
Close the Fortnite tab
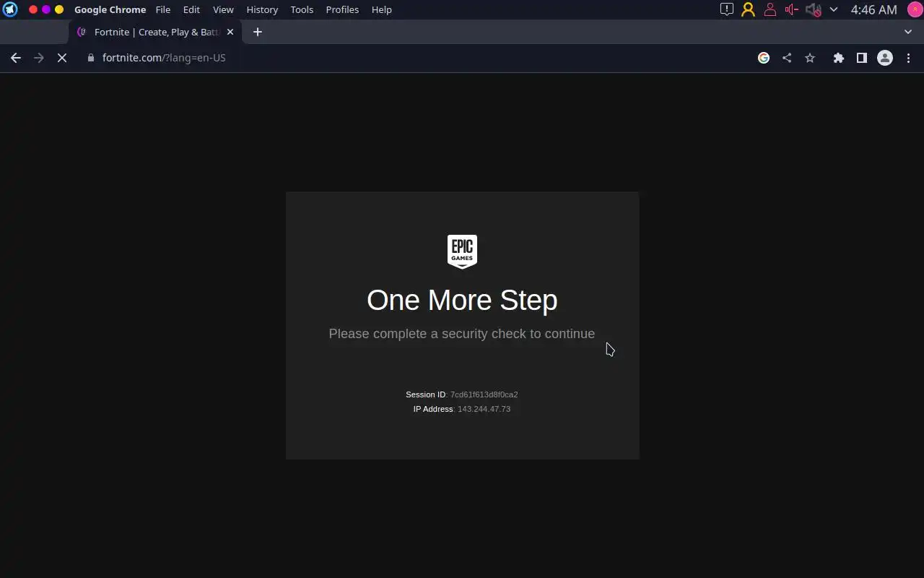230,32
